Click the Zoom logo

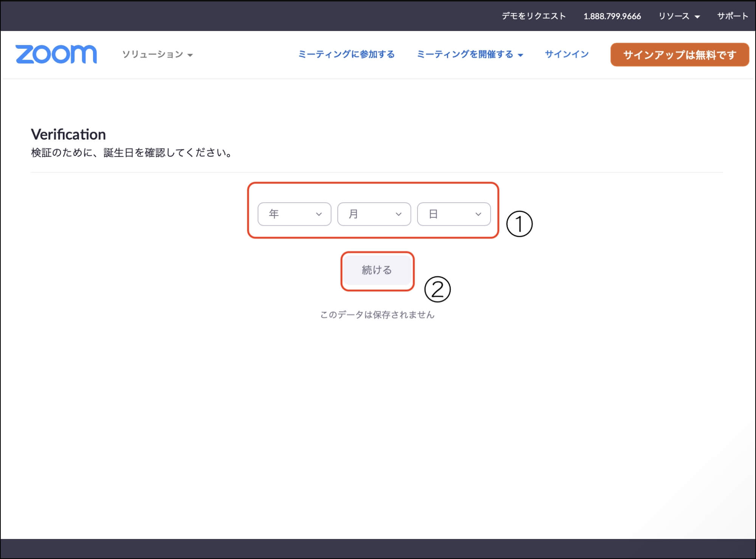tap(56, 54)
